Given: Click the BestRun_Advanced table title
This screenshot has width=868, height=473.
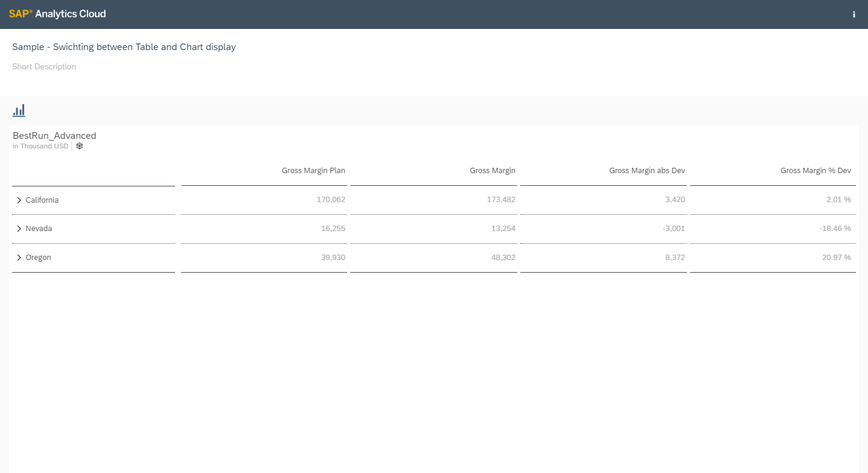Looking at the screenshot, I should pyautogui.click(x=54, y=136).
